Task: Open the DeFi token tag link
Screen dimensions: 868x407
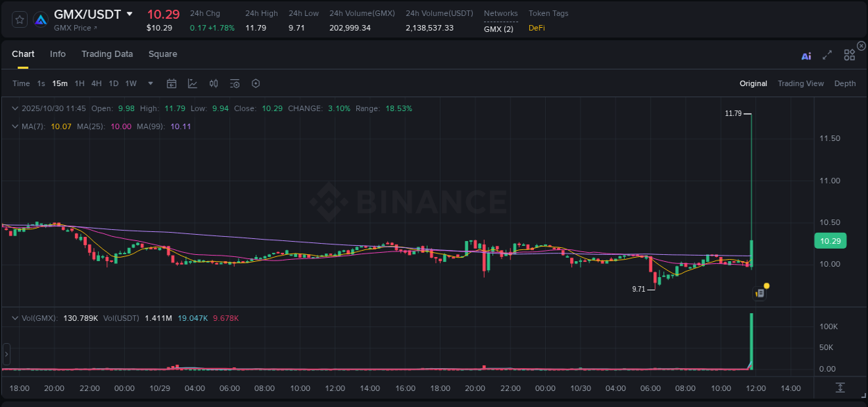Action: (x=535, y=28)
